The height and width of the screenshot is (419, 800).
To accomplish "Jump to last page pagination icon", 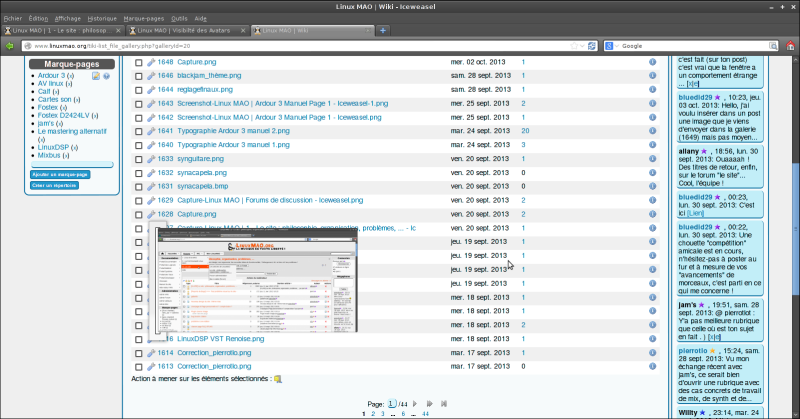I will click(444, 404).
